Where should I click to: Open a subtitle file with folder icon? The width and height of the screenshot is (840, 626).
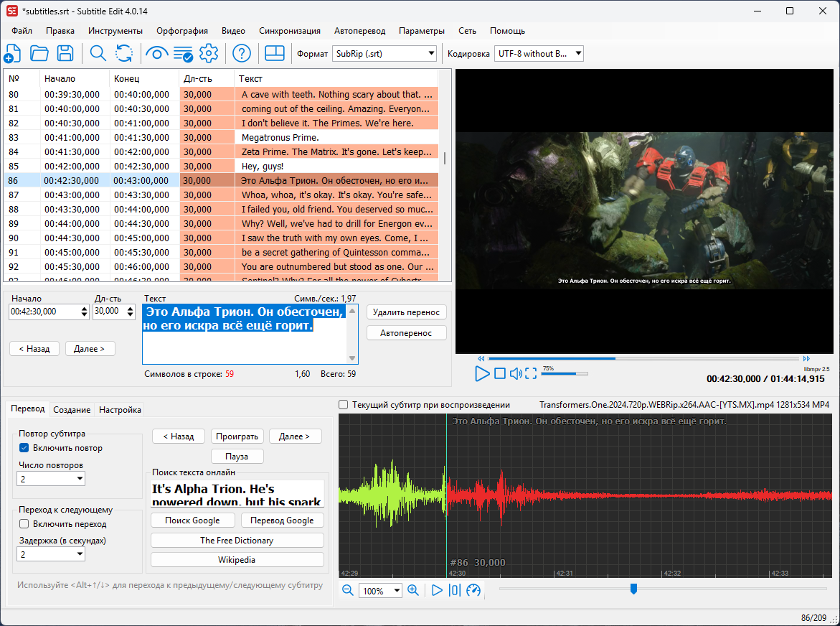pyautogui.click(x=39, y=53)
